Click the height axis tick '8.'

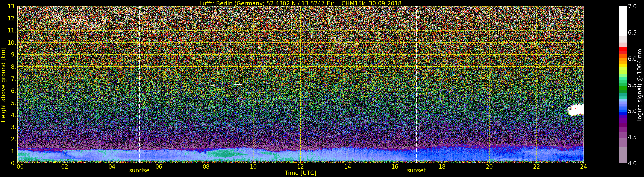(x=14, y=67)
